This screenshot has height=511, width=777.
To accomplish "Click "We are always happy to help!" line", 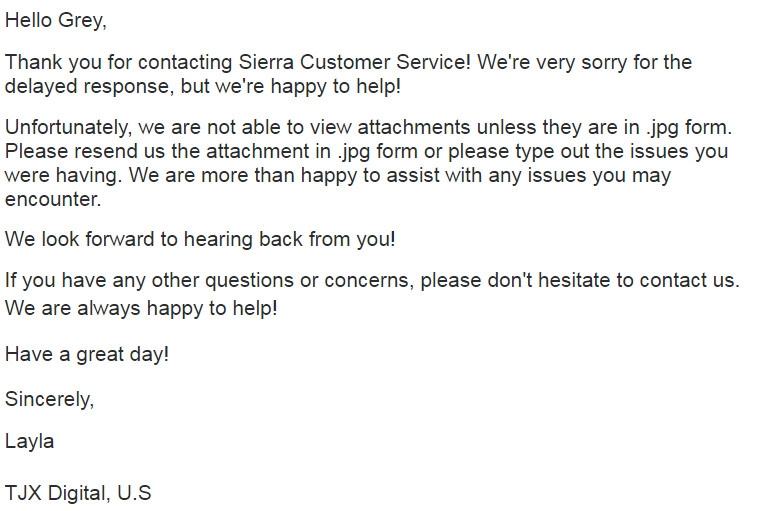I will [141, 309].
